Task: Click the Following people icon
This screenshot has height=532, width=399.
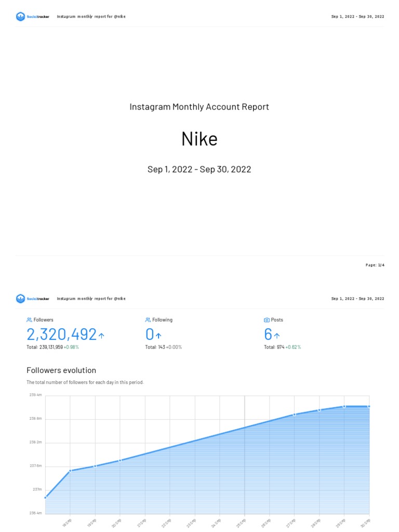Action: coord(148,320)
